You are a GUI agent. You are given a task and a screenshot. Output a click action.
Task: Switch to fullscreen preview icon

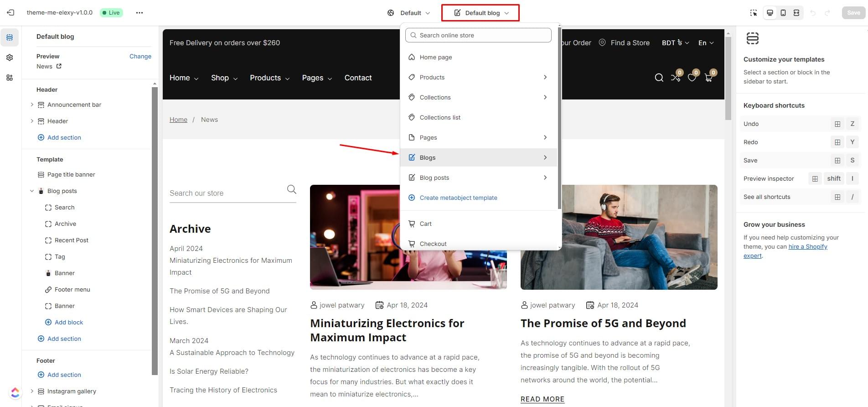796,13
